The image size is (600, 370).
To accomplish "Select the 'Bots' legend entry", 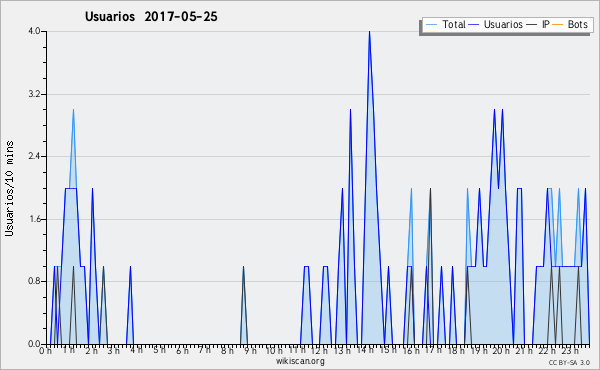I will tap(570, 25).
